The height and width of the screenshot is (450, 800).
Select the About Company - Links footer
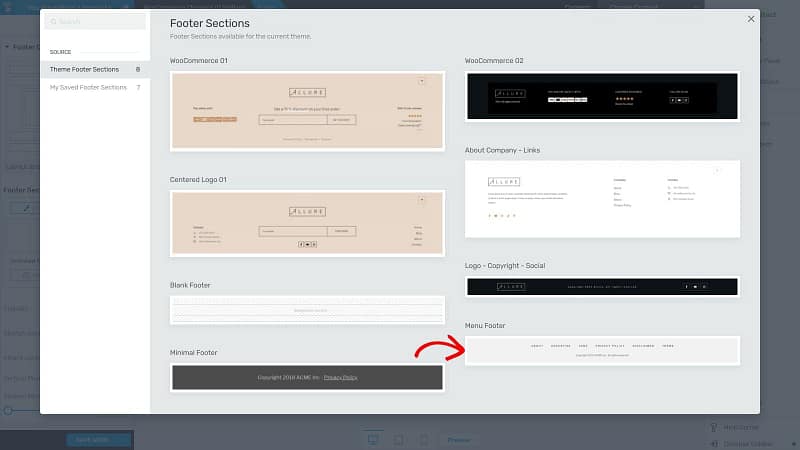[602, 199]
